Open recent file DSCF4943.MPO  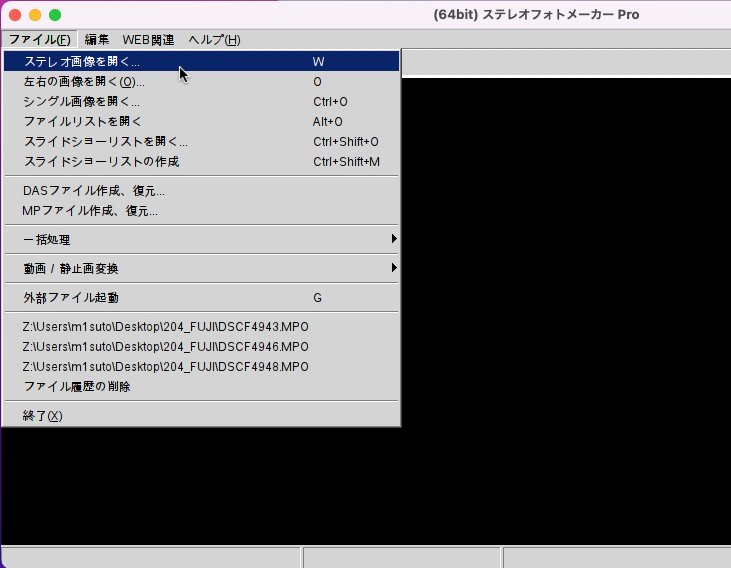[201, 327]
